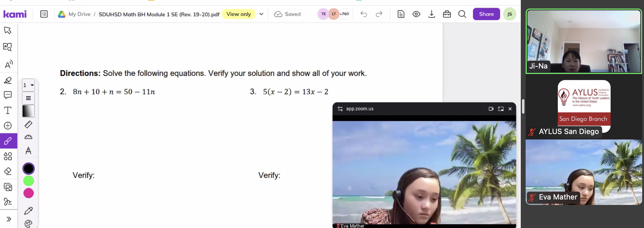Click the Equation tool icon
The height and width of the screenshot is (228, 644).
point(8,126)
